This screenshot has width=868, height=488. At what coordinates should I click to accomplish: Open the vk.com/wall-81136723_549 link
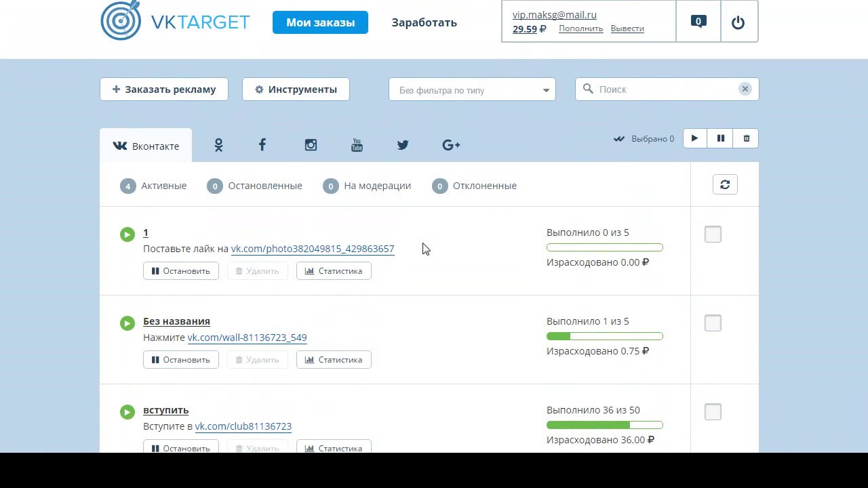tap(247, 338)
